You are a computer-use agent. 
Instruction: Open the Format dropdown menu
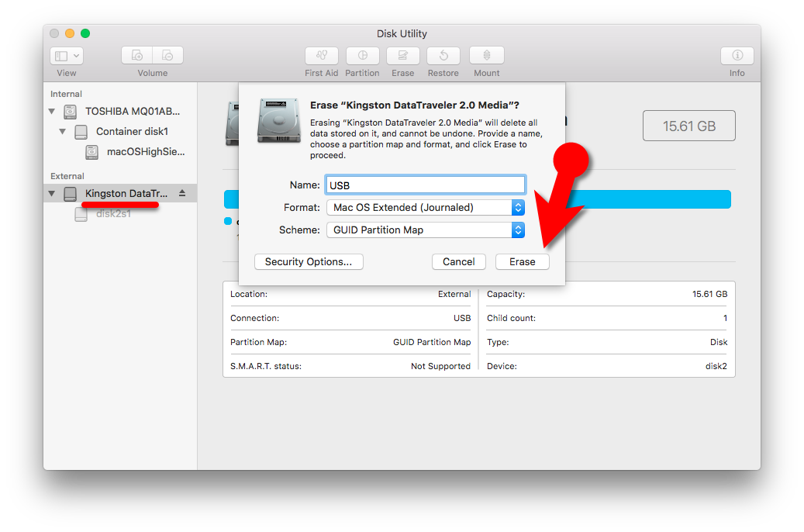pos(426,207)
